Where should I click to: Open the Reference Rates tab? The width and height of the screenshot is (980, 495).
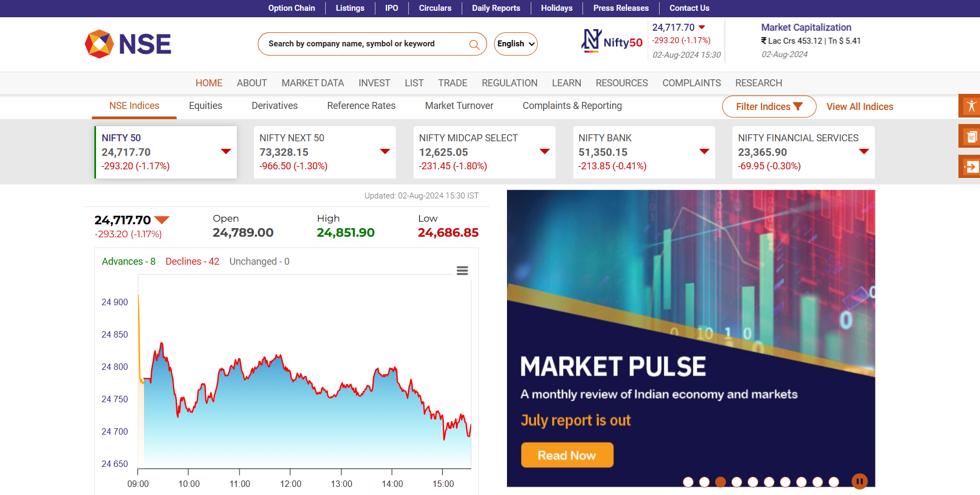click(x=361, y=106)
